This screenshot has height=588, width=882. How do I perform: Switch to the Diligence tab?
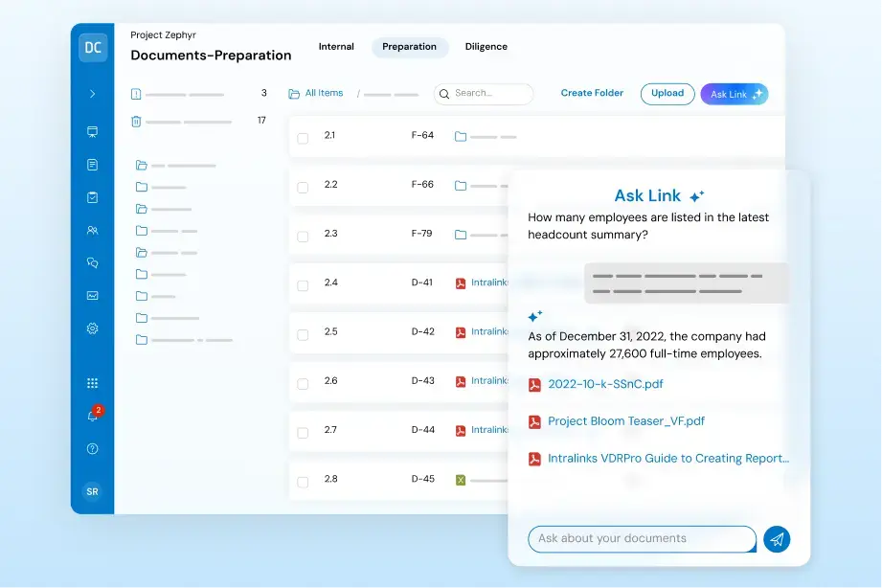486,47
